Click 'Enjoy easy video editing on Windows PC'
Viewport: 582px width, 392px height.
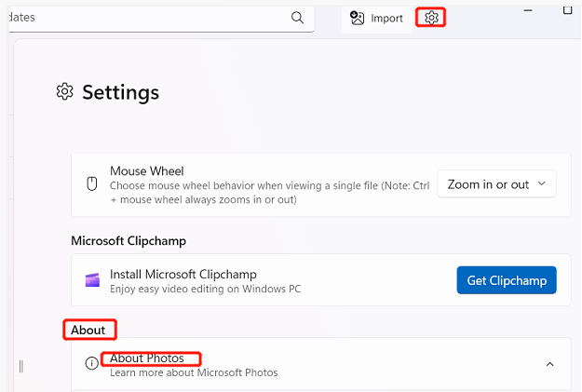(205, 289)
